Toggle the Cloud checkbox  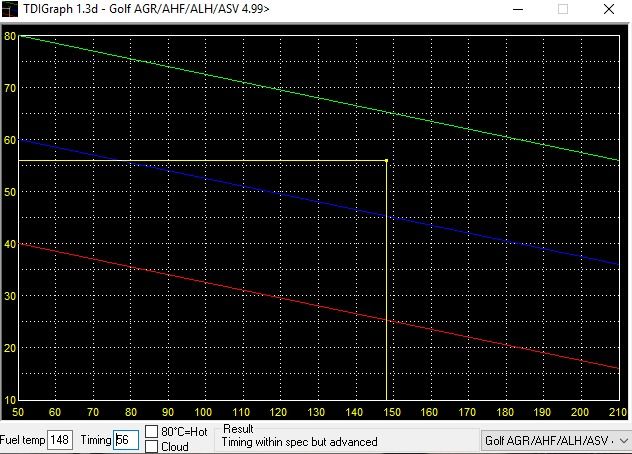click(152, 446)
